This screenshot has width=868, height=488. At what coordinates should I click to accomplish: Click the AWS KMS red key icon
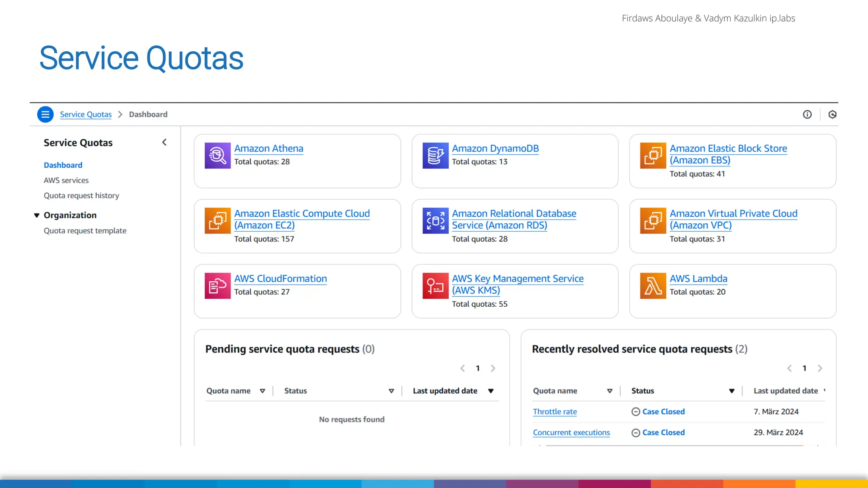pos(435,286)
